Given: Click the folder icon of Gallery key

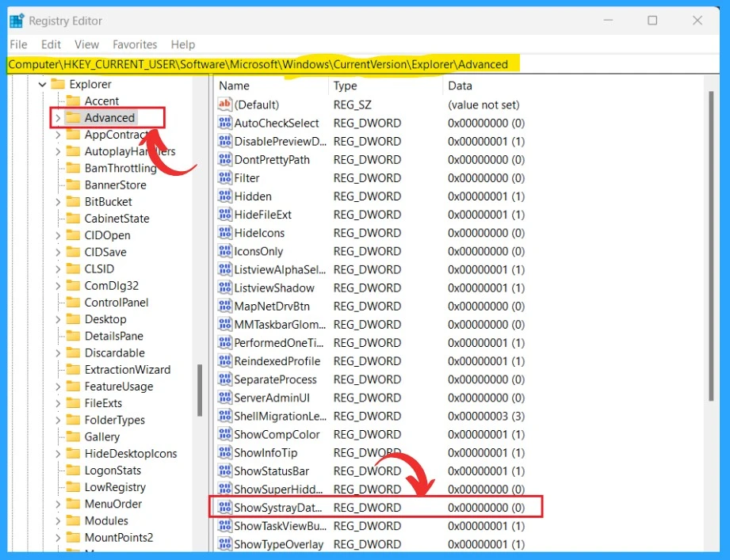Looking at the screenshot, I should pos(73,436).
